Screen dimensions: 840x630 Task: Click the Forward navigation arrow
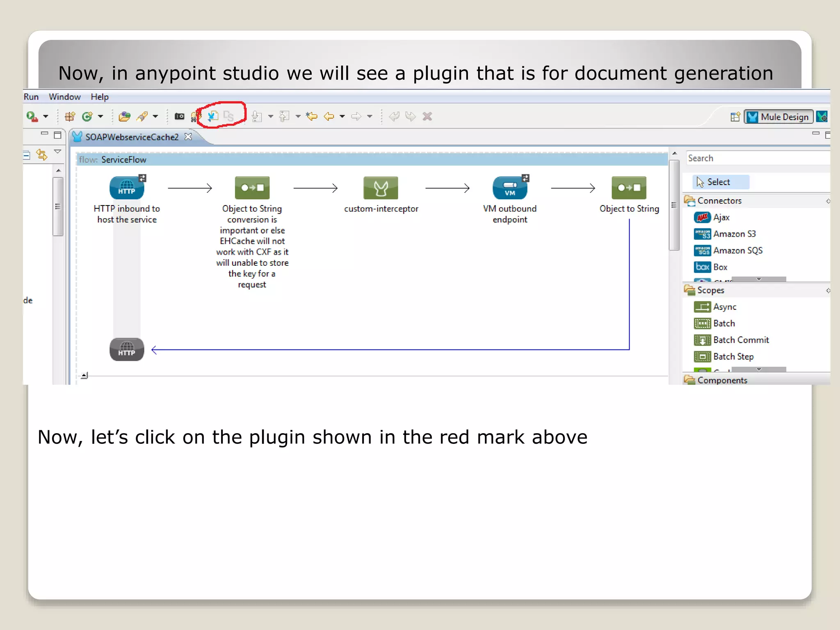(356, 116)
